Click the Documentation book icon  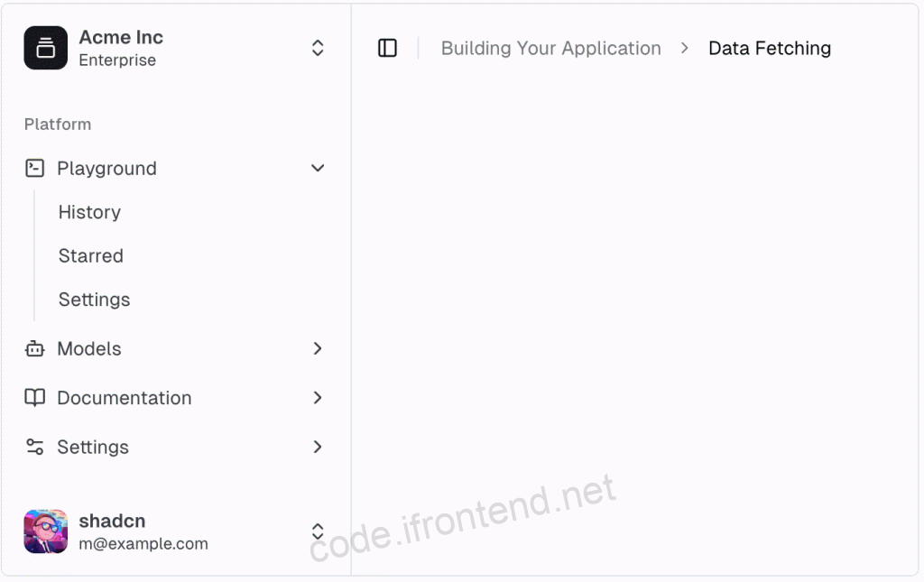pos(35,398)
